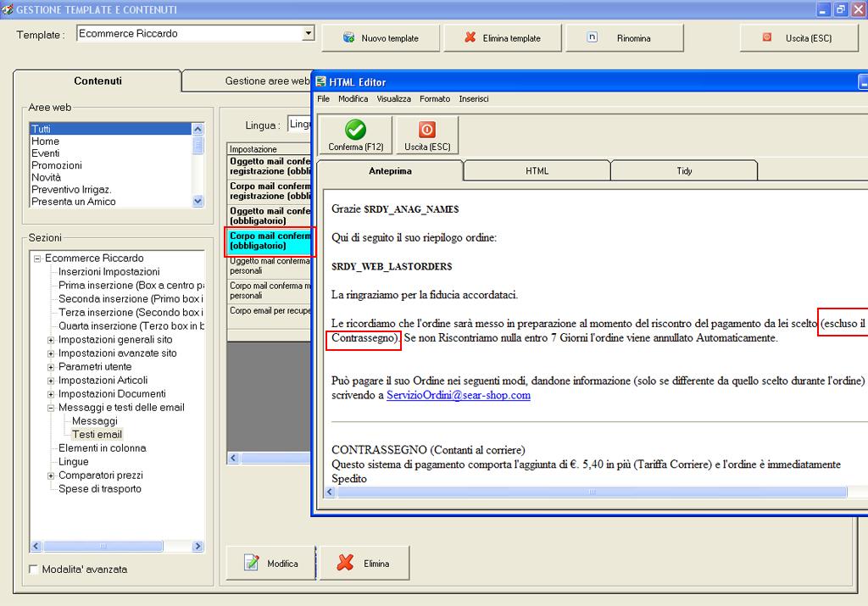Open ServizioOrdini@sear-shop.com link
The height and width of the screenshot is (606, 868).
tap(459, 395)
